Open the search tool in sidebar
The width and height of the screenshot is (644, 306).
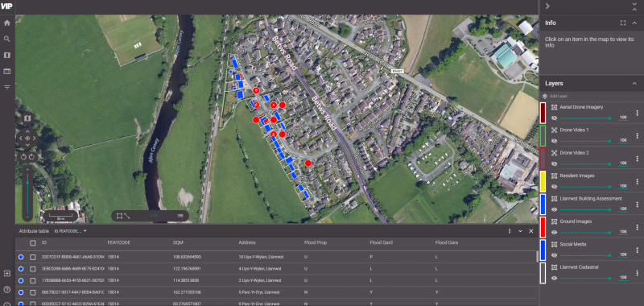click(6, 39)
